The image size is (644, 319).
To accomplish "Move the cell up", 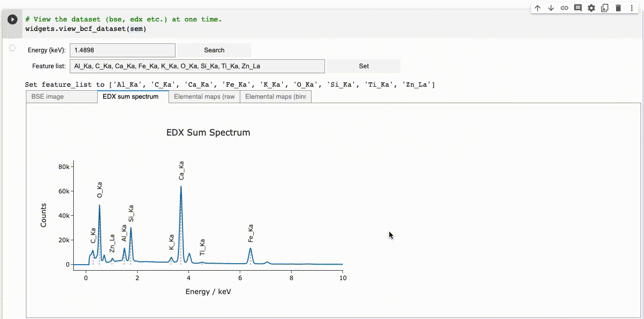I will coord(537,8).
